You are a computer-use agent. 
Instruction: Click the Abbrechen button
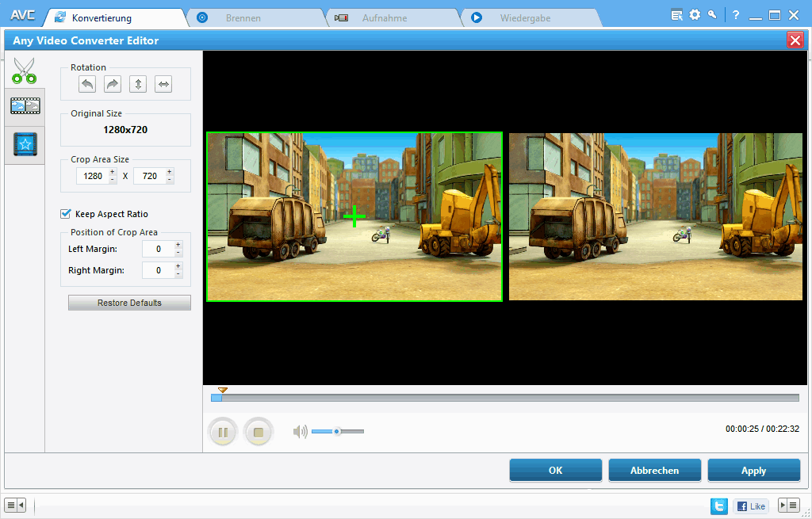click(654, 471)
